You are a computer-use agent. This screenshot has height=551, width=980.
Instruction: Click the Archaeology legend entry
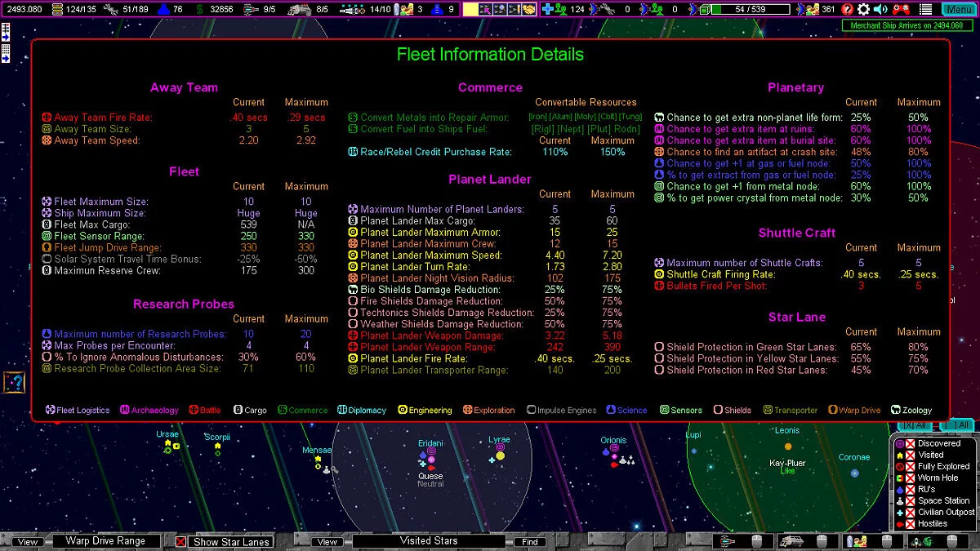(x=149, y=411)
